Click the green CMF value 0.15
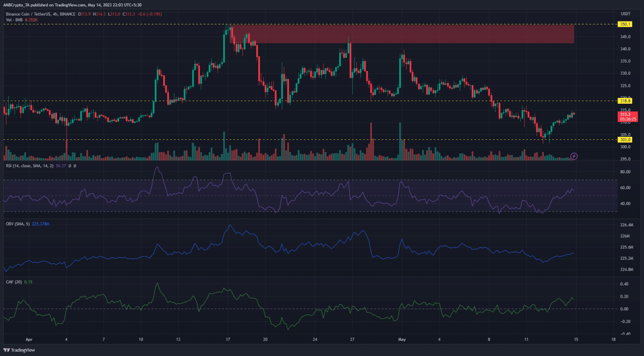Viewport: 644px width, 356px height. point(28,282)
